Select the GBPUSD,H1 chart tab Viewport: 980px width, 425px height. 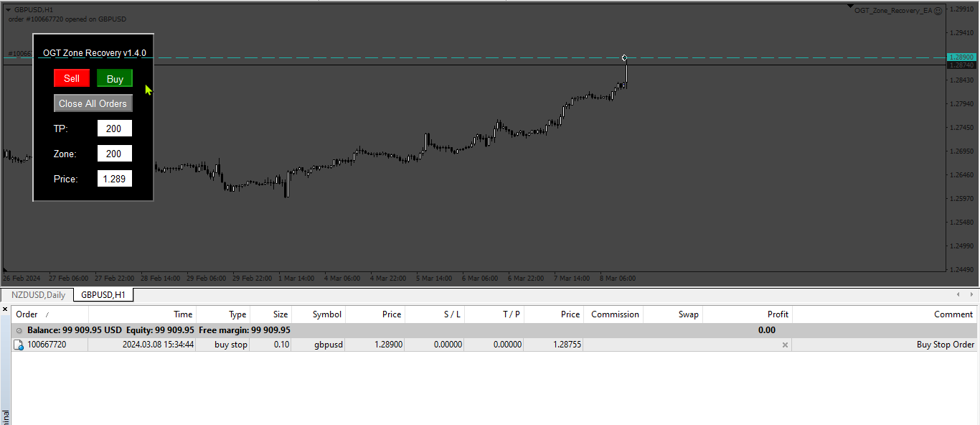pos(103,294)
